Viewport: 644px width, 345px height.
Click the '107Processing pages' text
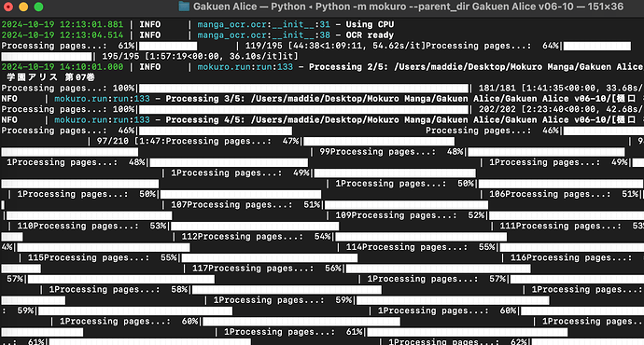coord(231,205)
